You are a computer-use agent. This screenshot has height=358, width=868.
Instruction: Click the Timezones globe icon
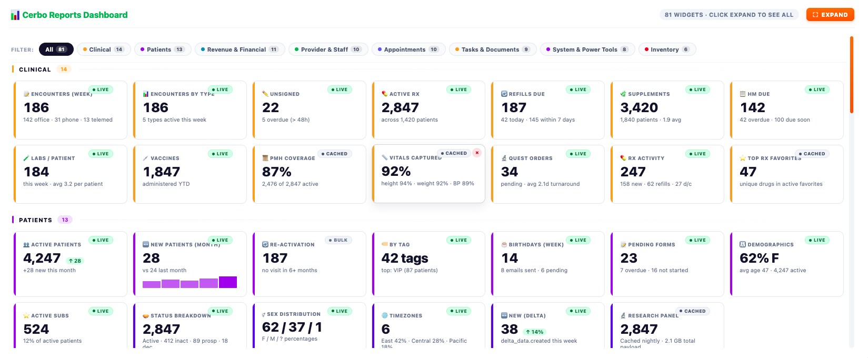[385, 316]
